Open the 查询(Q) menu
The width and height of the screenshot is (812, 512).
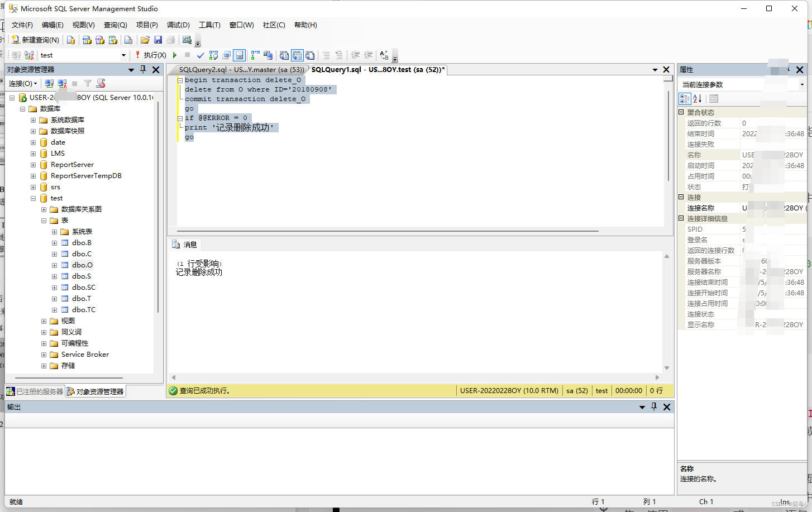[116, 25]
